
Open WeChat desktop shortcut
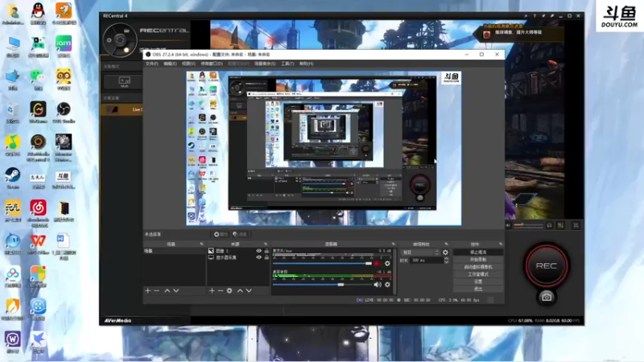click(x=38, y=79)
